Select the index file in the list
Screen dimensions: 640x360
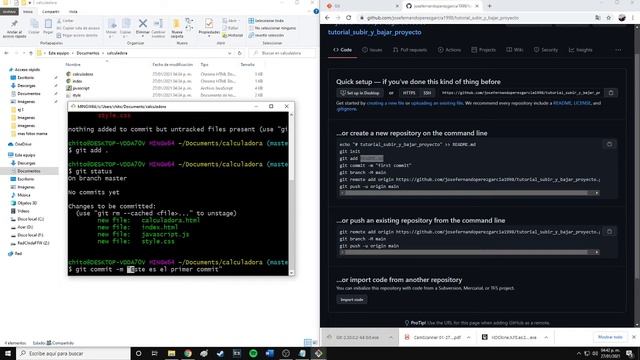coord(77,81)
